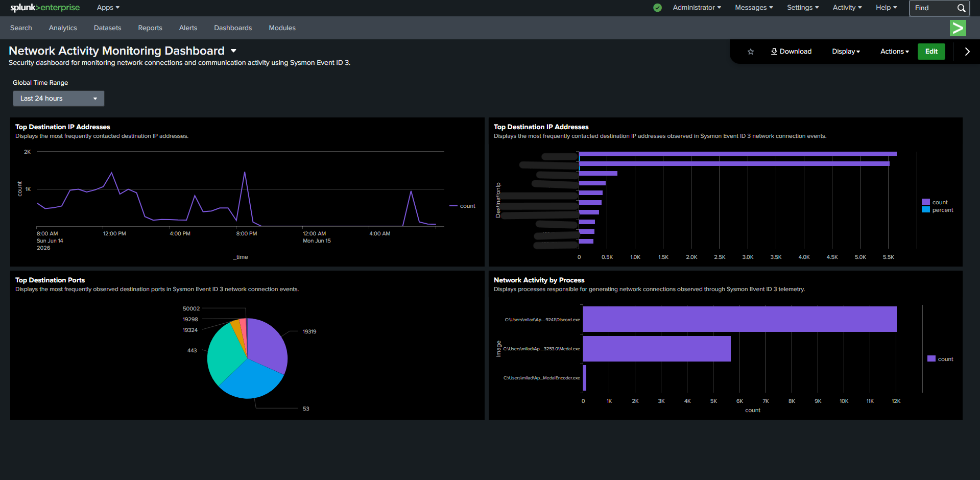Open the Messages dropdown
The image size is (980, 480).
click(x=754, y=8)
